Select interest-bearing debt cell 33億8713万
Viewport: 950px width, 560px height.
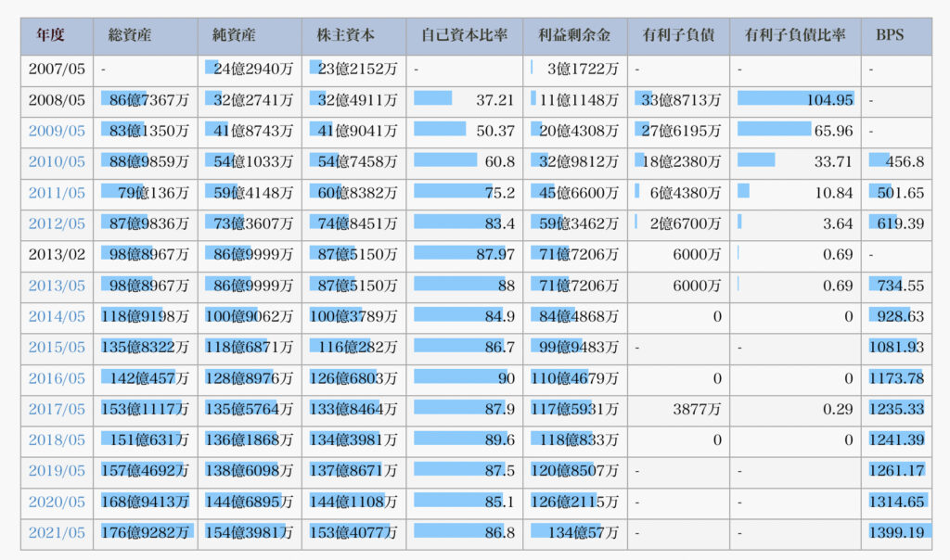[x=678, y=100]
